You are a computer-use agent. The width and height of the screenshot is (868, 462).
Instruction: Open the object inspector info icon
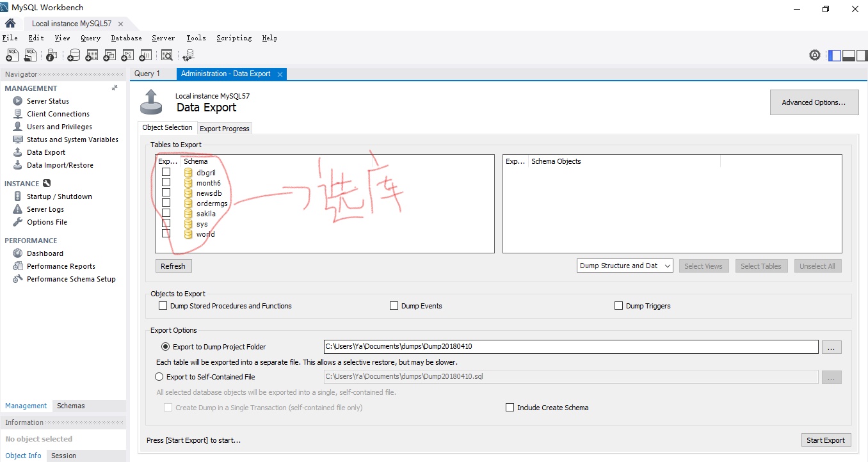(52, 55)
